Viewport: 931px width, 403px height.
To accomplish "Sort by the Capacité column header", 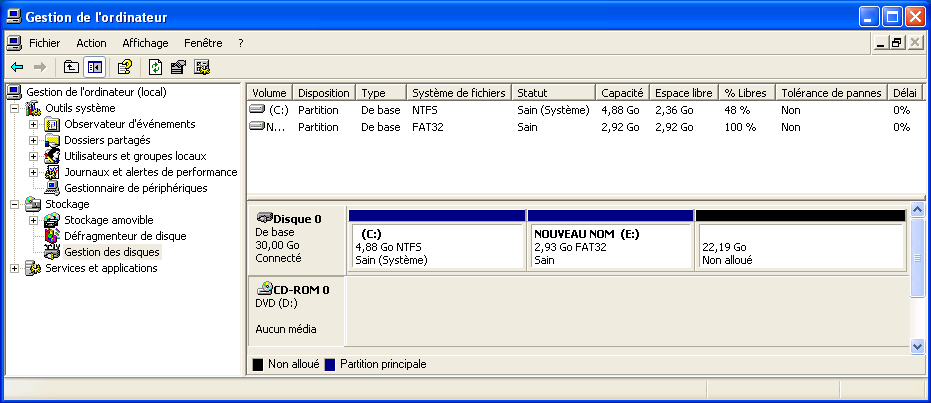I will pyautogui.click(x=622, y=93).
